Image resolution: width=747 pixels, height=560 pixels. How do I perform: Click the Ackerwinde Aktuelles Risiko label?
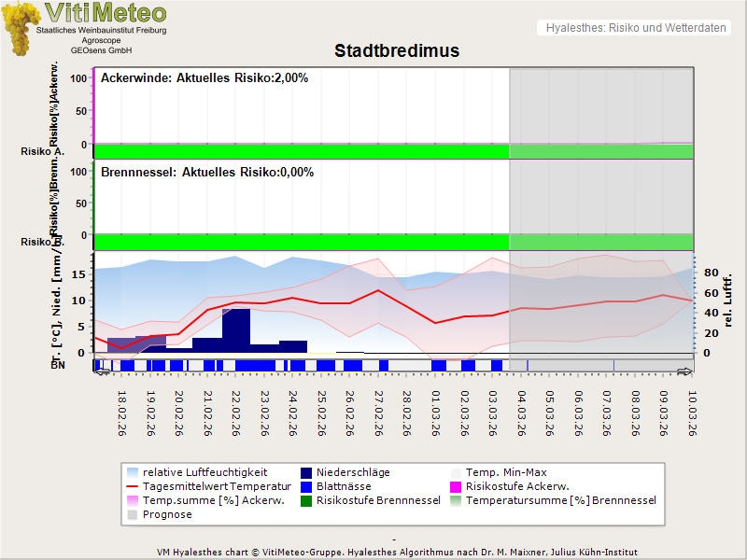204,78
